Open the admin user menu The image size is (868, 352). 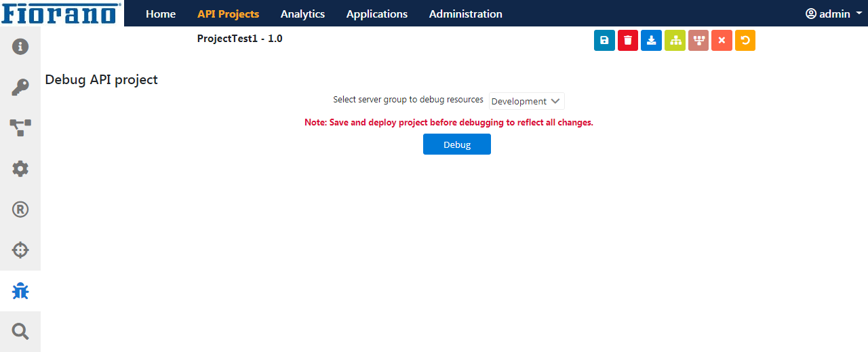click(x=833, y=14)
